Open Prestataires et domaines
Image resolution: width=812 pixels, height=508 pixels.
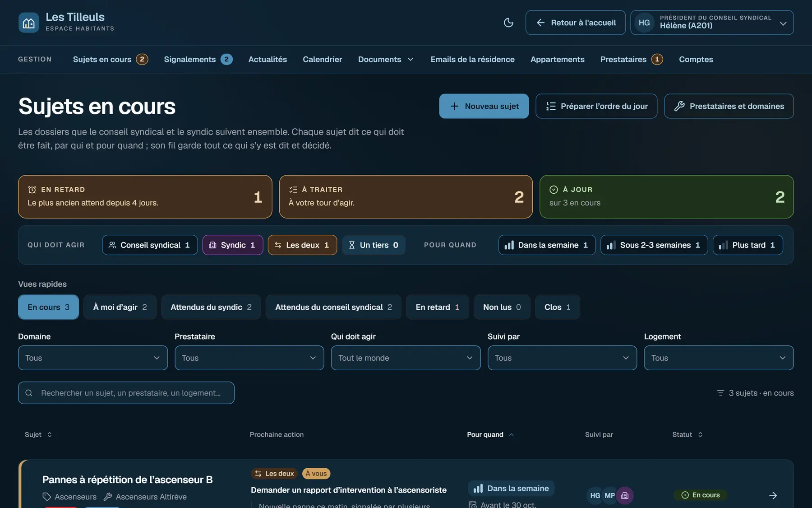tap(729, 106)
